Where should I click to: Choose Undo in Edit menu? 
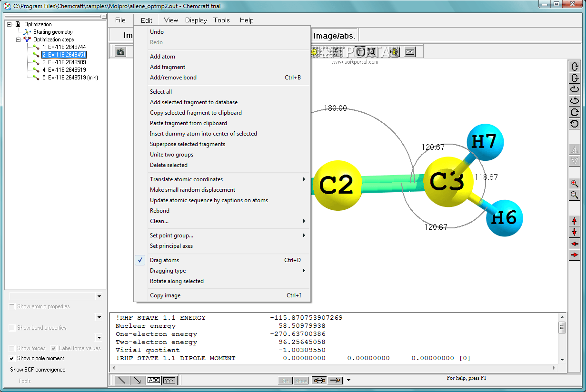pos(222,32)
